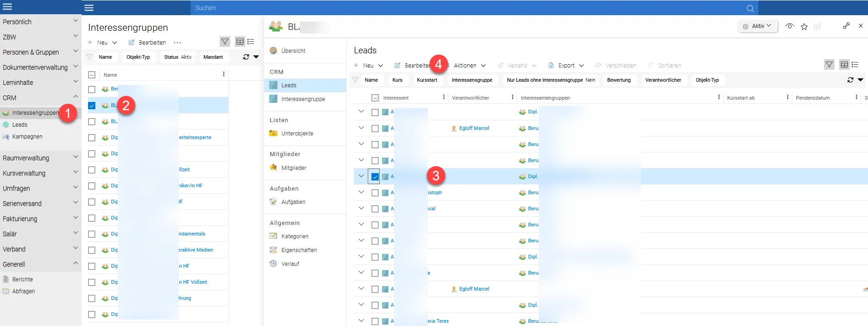Open Mitglieder in the detail menu
Screen dimensions: 868x326
coord(294,168)
